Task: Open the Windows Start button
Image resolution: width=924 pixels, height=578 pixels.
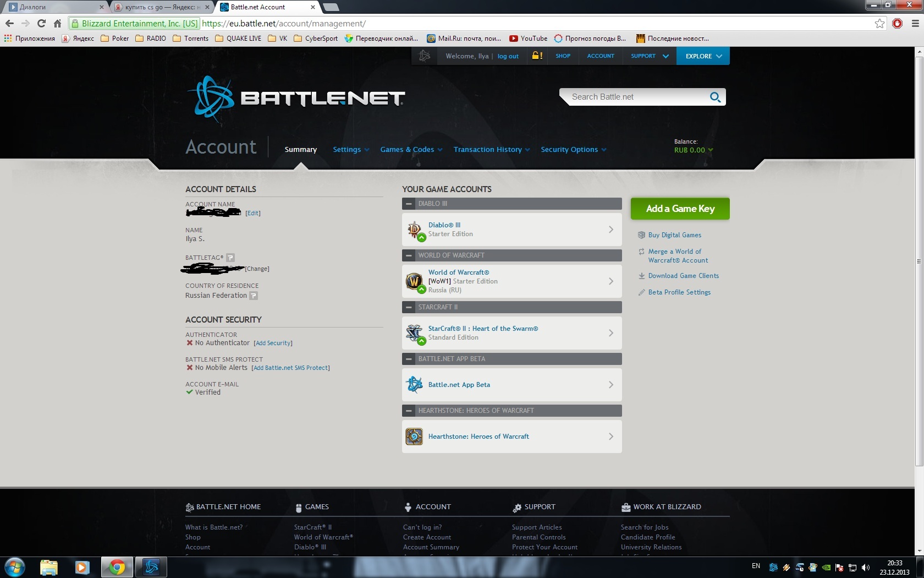Action: click(x=14, y=567)
